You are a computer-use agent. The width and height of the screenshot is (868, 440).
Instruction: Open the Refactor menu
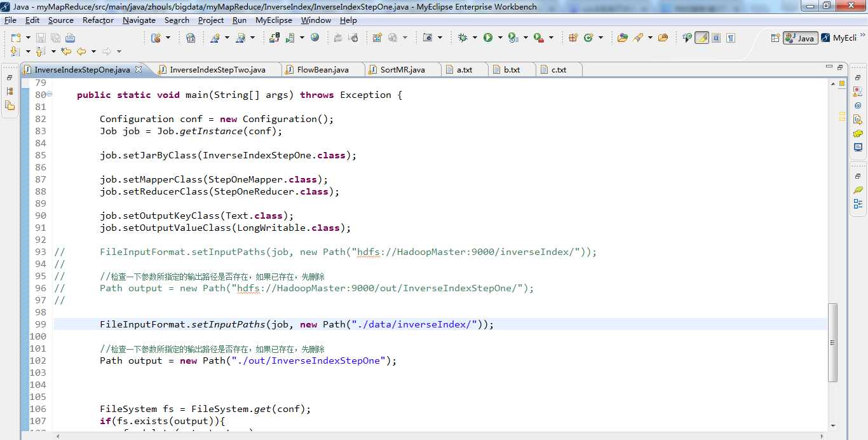[98, 20]
